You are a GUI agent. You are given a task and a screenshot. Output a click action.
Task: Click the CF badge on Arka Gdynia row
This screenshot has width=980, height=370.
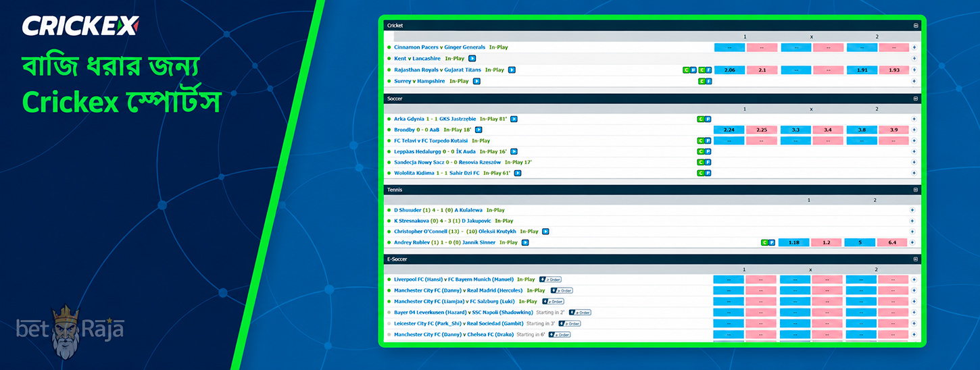point(704,119)
